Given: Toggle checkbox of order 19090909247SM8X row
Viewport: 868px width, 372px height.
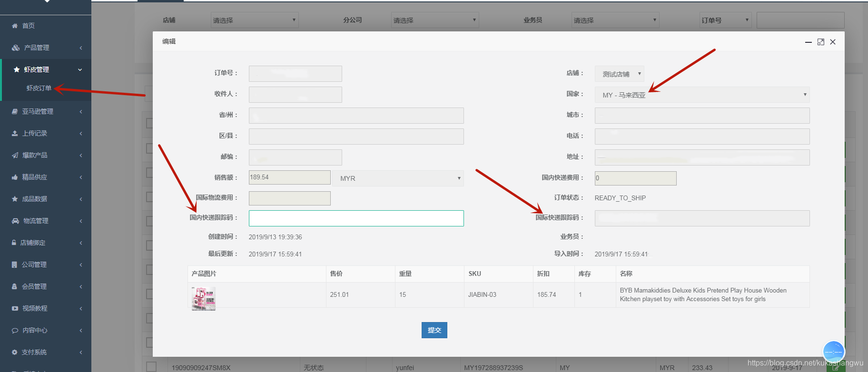Looking at the screenshot, I should pyautogui.click(x=151, y=366).
